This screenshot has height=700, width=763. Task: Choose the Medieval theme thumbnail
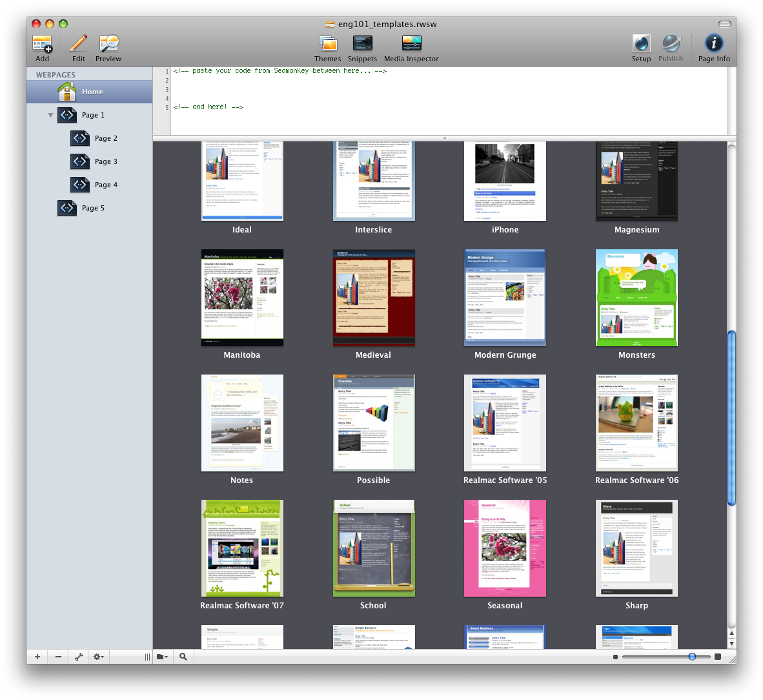374,298
